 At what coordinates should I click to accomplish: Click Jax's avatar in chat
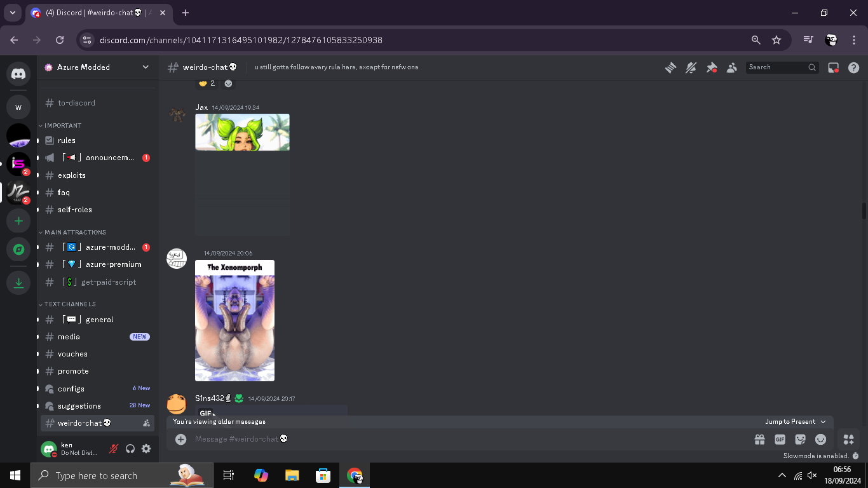point(177,115)
